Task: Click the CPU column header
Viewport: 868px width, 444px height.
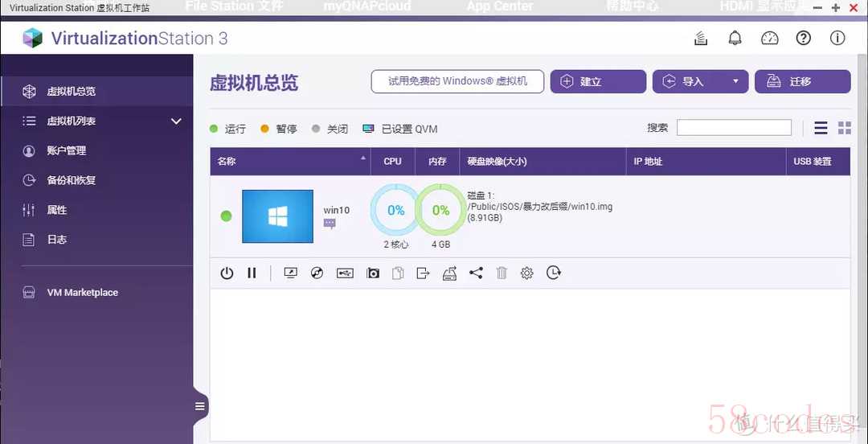Action: (x=392, y=162)
